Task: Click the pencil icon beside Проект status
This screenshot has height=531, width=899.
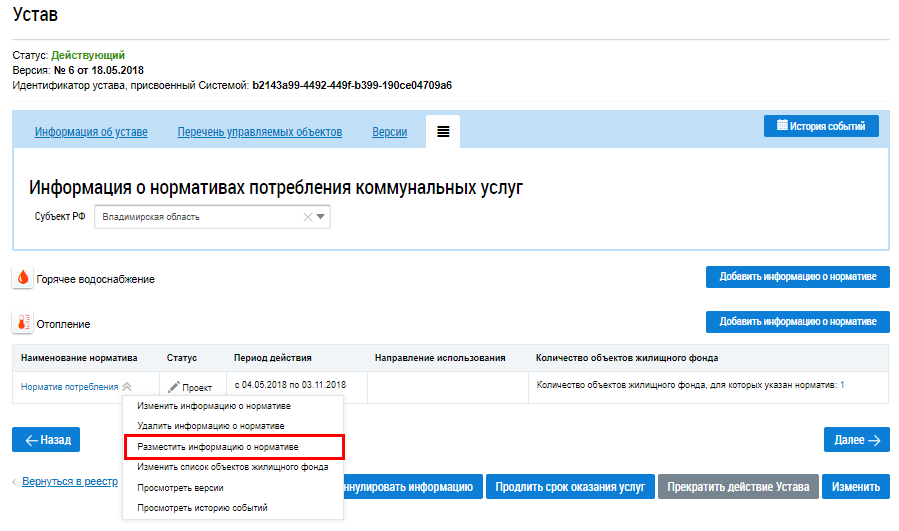Action: (173, 387)
